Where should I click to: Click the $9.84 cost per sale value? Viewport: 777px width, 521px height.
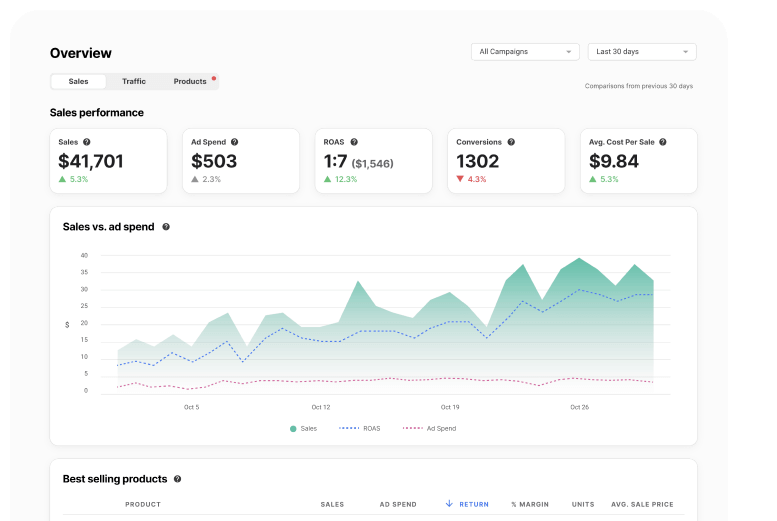coord(613,161)
